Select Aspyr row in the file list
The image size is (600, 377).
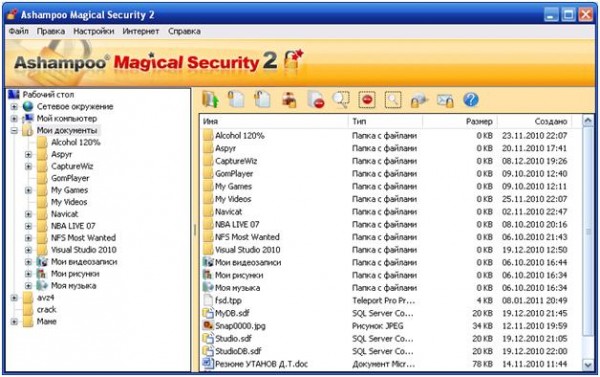[x=386, y=148]
